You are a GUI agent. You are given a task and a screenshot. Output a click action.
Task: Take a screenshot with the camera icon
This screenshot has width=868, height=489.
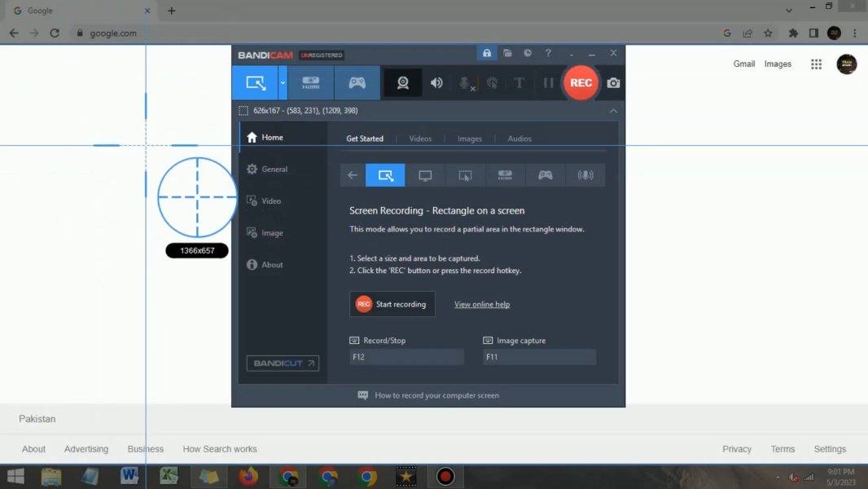[x=613, y=83]
